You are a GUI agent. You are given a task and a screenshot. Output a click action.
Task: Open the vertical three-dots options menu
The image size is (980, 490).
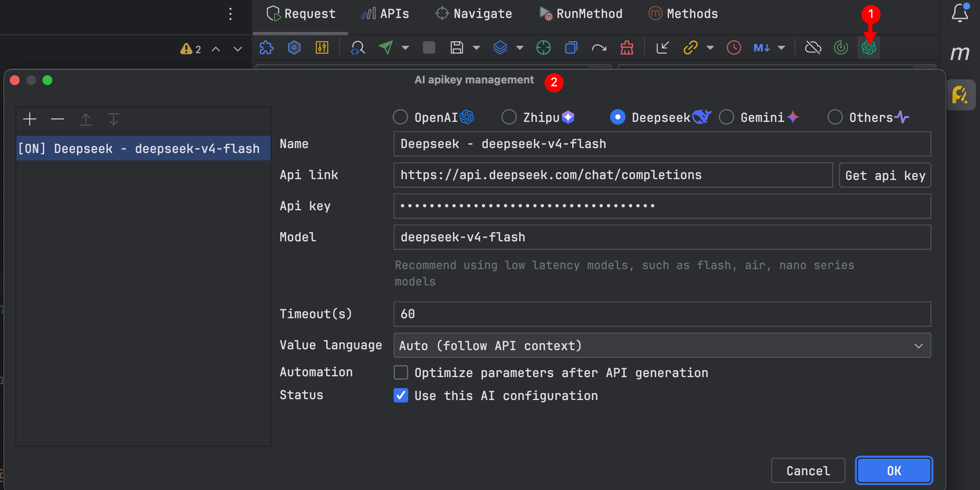[230, 14]
